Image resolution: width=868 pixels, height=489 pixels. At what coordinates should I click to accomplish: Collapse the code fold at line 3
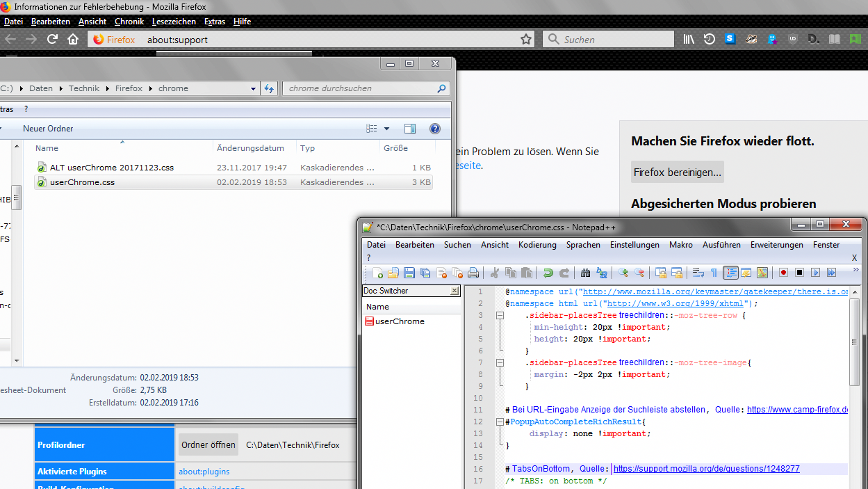coord(499,316)
